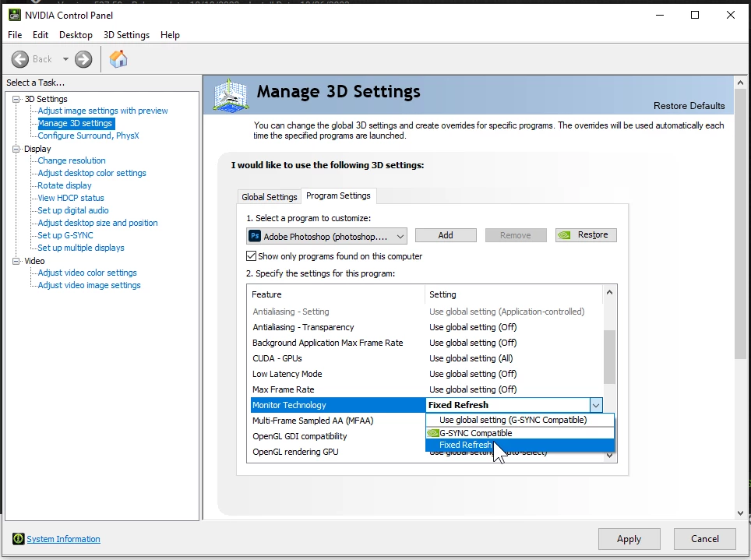
Task: Select the CUDA - GPUs row
Action: [426, 358]
